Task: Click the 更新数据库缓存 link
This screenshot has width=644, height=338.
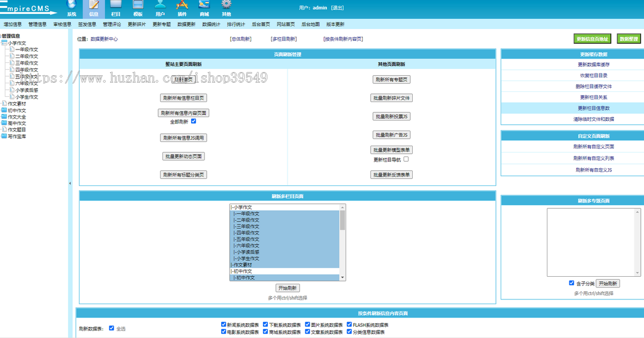Action: tap(593, 64)
